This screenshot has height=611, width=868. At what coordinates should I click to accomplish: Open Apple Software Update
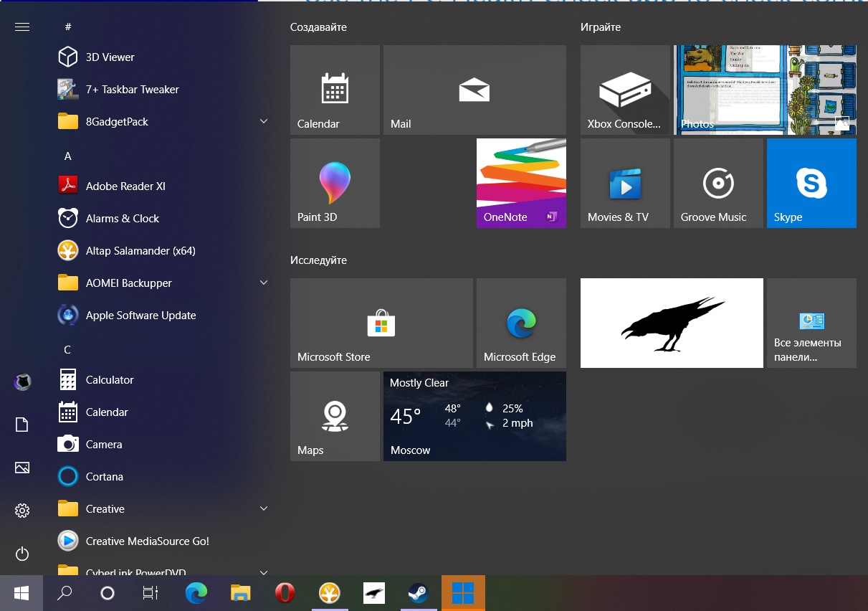pos(163,316)
